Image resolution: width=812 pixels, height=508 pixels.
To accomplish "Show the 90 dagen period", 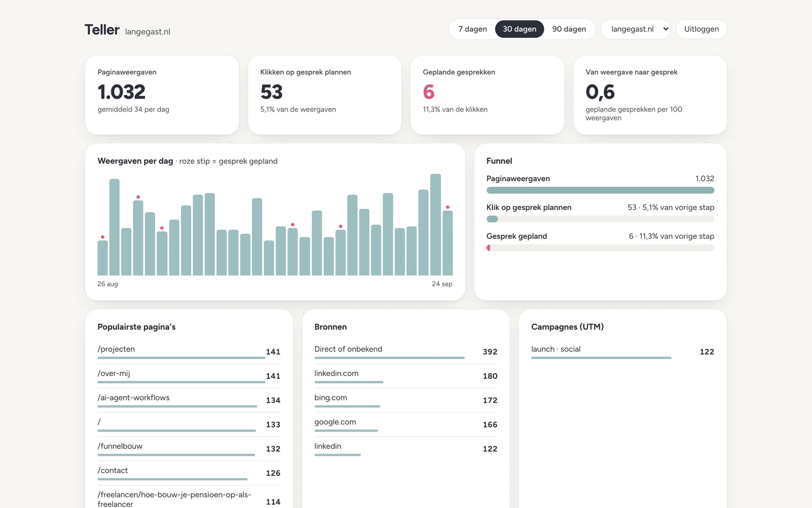I will 569,29.
